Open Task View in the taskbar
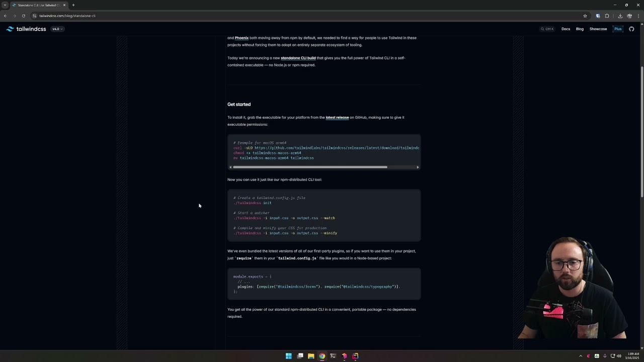This screenshot has width=644, height=362. [300, 356]
